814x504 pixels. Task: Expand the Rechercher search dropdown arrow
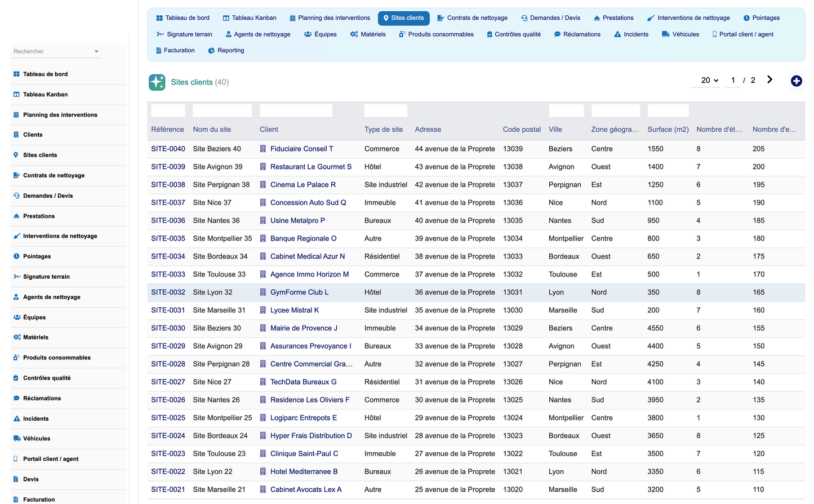coord(96,52)
